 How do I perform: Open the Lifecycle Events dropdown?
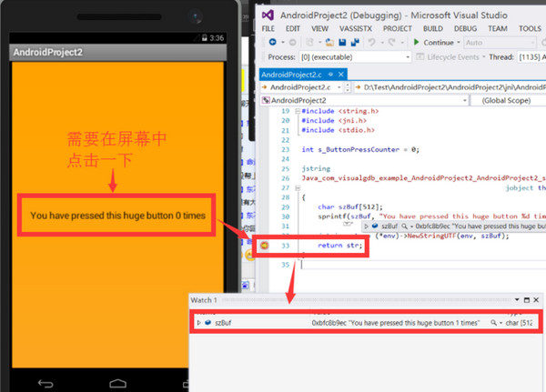[484, 57]
